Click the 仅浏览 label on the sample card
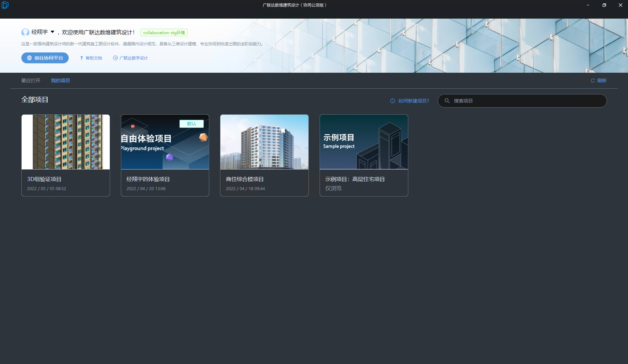 tap(333, 188)
